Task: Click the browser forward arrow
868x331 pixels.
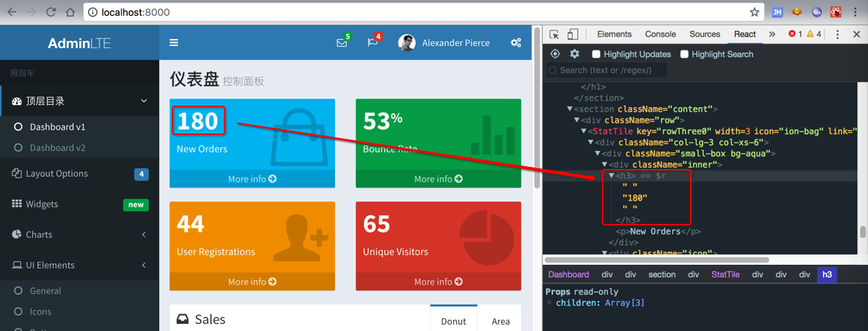Action: pyautogui.click(x=31, y=12)
